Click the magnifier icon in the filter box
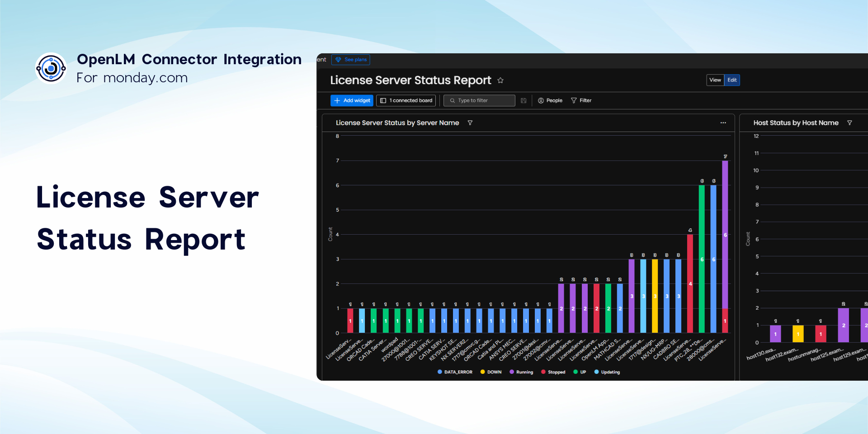Viewport: 868px width, 434px height. [x=452, y=100]
